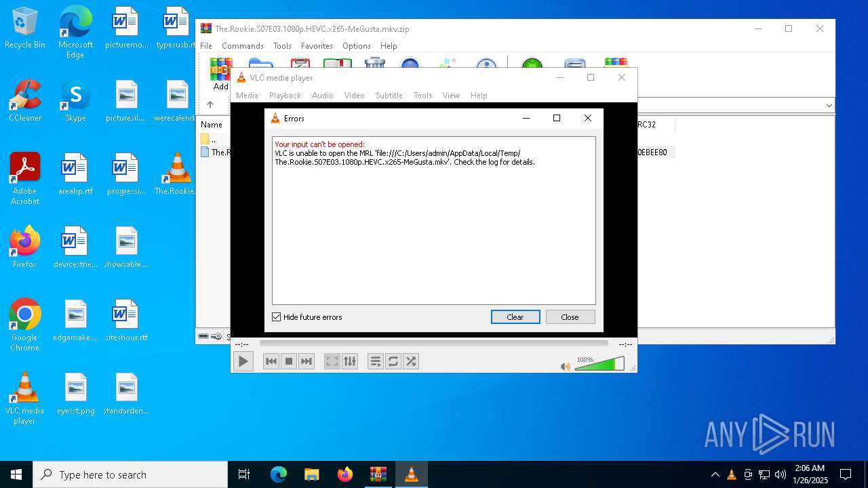
Task: Select the Recycle Bin desktop icon
Action: (25, 29)
